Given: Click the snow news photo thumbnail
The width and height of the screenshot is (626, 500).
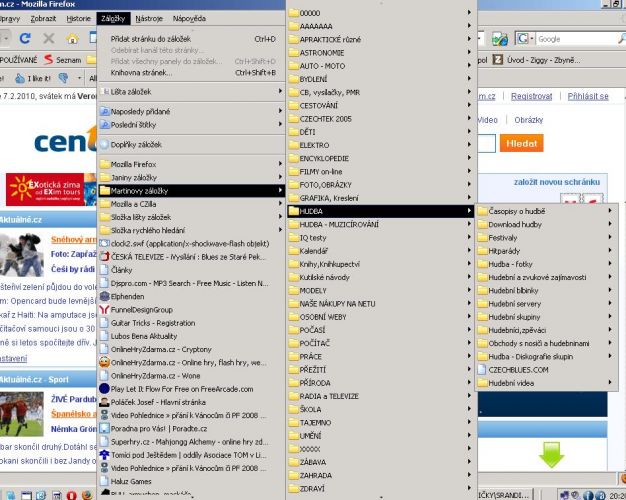Looking at the screenshot, I should coord(22,255).
